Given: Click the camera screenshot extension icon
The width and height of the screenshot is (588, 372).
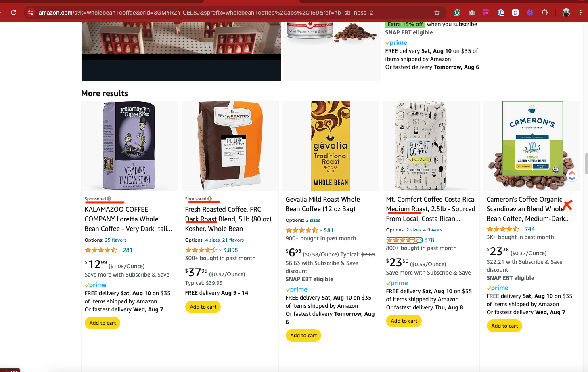Looking at the screenshot, I should (x=472, y=13).
